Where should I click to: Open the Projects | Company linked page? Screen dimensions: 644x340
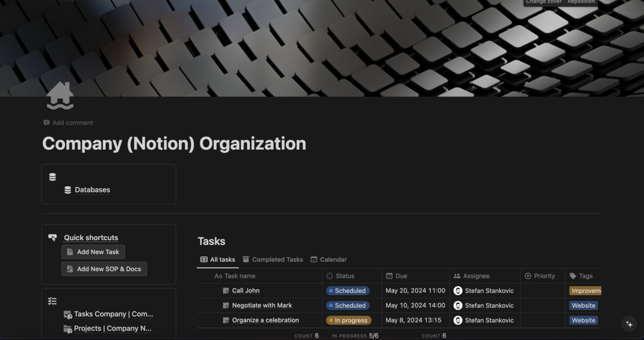(113, 328)
